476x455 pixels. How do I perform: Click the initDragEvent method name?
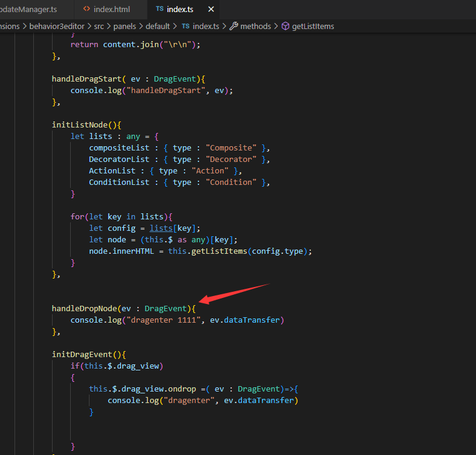point(82,354)
